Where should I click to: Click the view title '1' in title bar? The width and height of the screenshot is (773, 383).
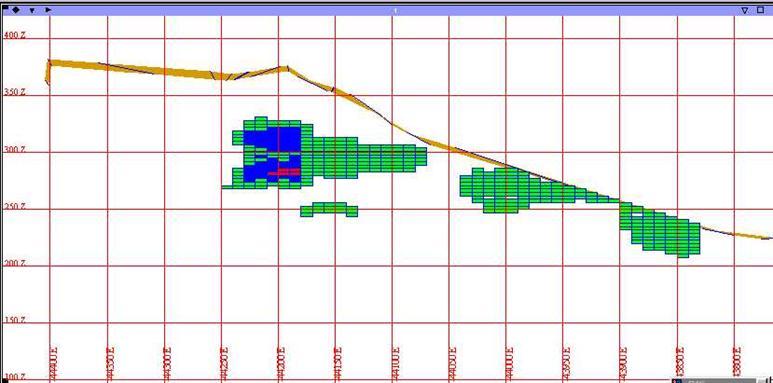(395, 10)
